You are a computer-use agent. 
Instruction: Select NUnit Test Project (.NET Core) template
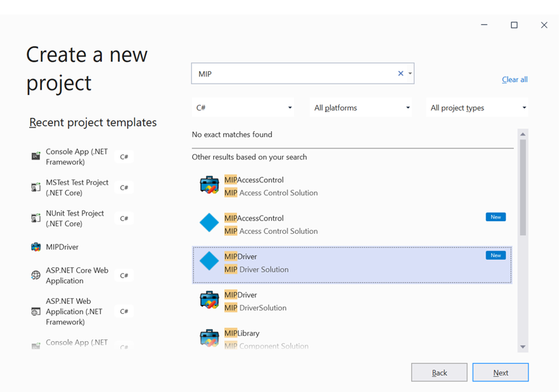click(82, 218)
